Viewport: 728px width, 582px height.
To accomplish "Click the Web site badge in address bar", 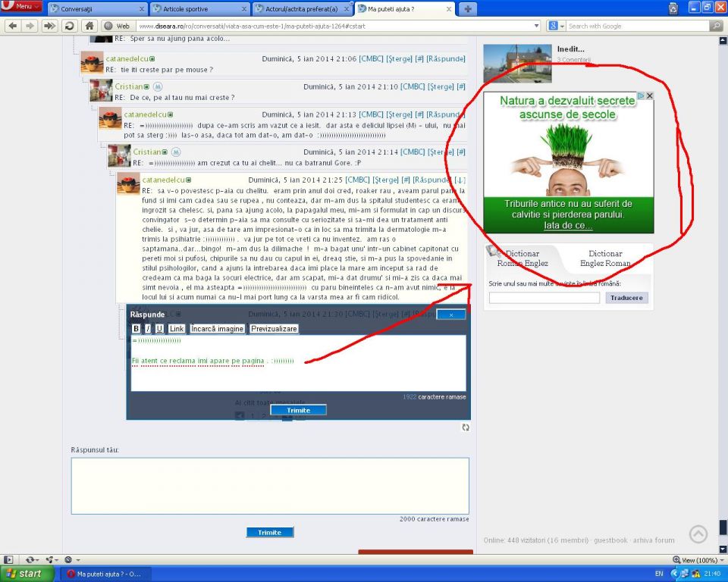I will tap(117, 26).
